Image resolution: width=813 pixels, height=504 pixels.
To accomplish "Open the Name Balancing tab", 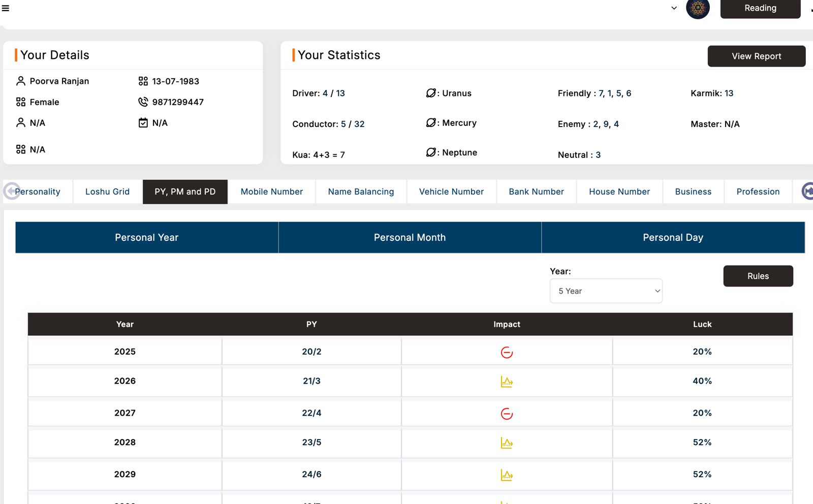I will click(361, 192).
